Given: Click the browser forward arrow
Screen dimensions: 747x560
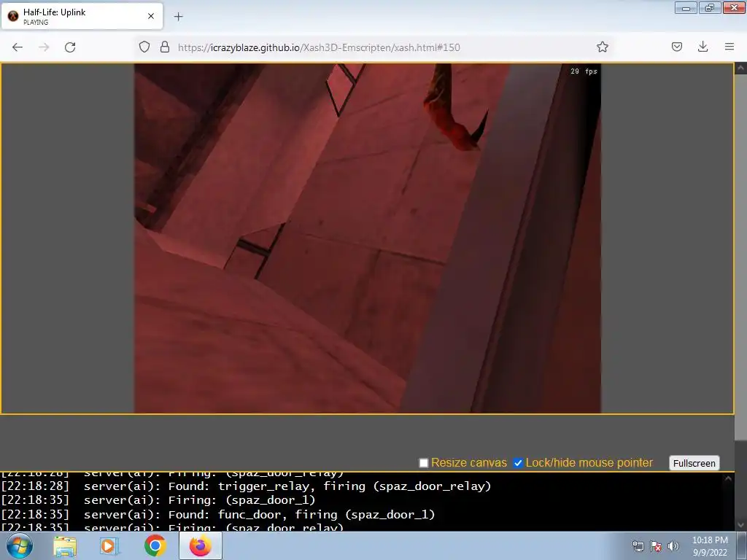Looking at the screenshot, I should point(44,47).
